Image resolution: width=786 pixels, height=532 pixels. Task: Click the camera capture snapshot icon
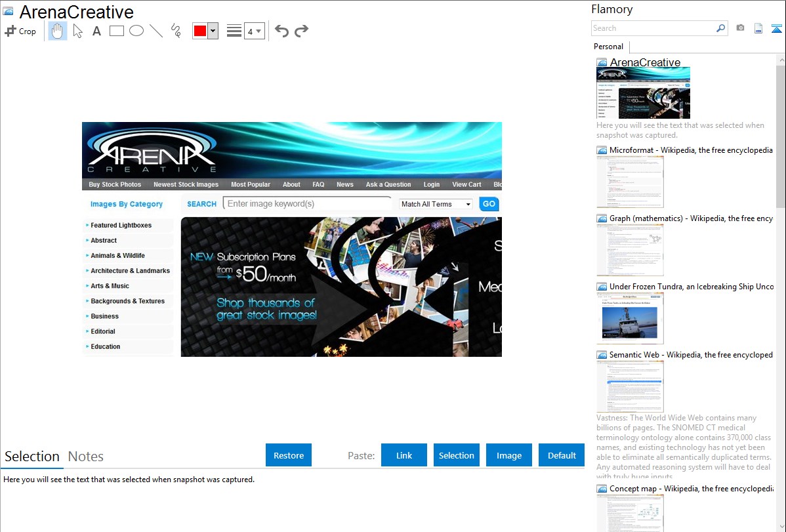[x=740, y=28]
